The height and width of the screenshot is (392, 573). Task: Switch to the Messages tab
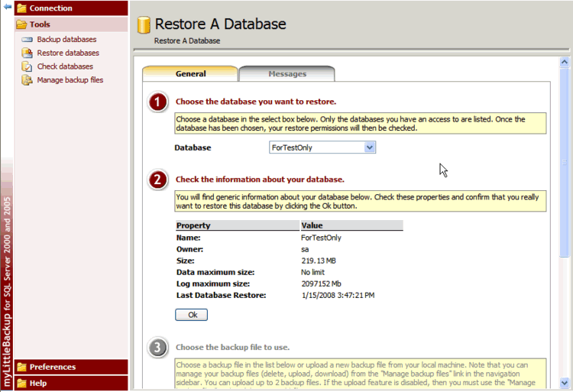coord(287,74)
